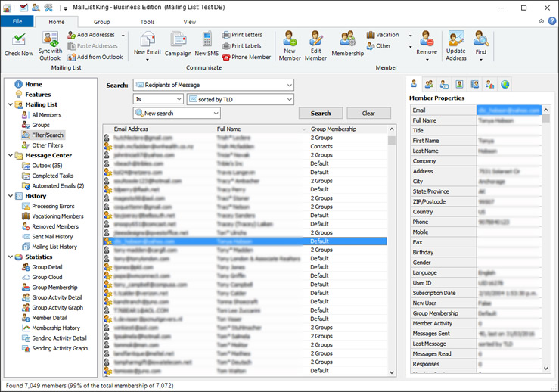Open Group Cloud statistics

47,277
